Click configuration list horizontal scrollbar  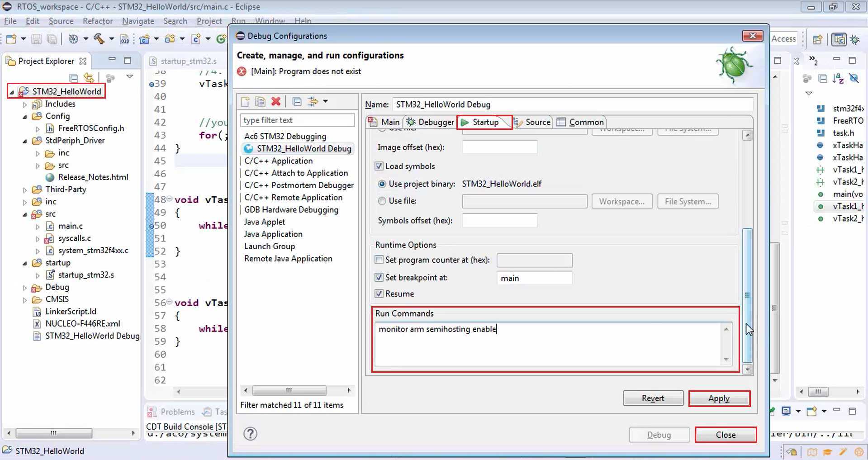point(289,390)
